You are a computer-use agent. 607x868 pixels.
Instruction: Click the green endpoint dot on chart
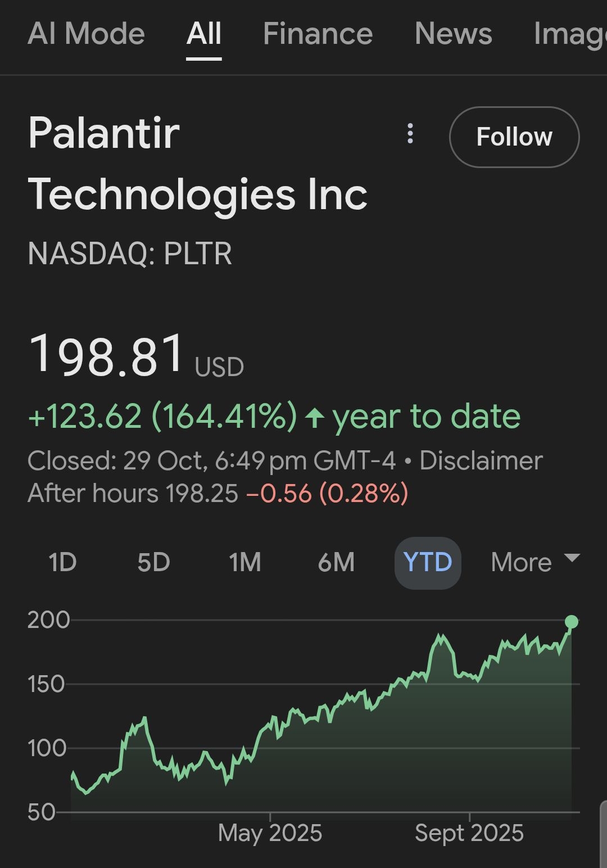pyautogui.click(x=572, y=622)
